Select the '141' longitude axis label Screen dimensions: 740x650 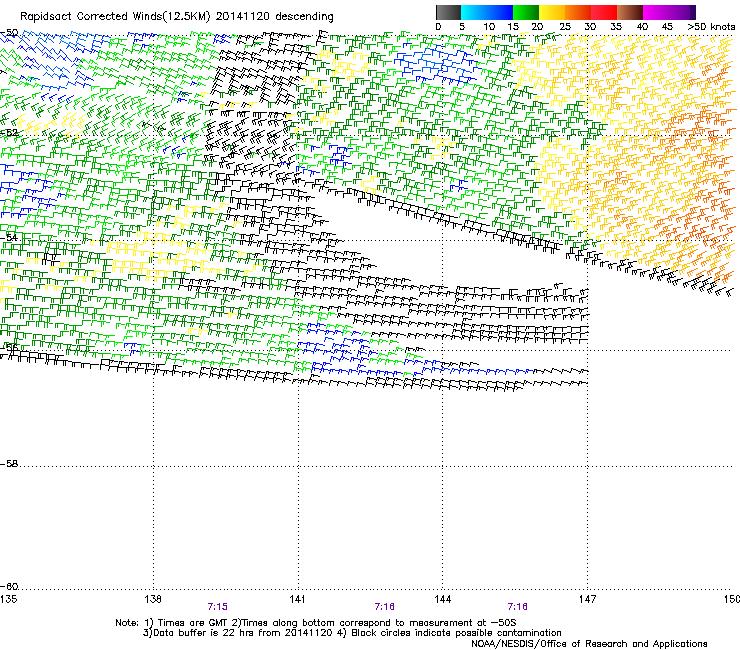[x=298, y=599]
